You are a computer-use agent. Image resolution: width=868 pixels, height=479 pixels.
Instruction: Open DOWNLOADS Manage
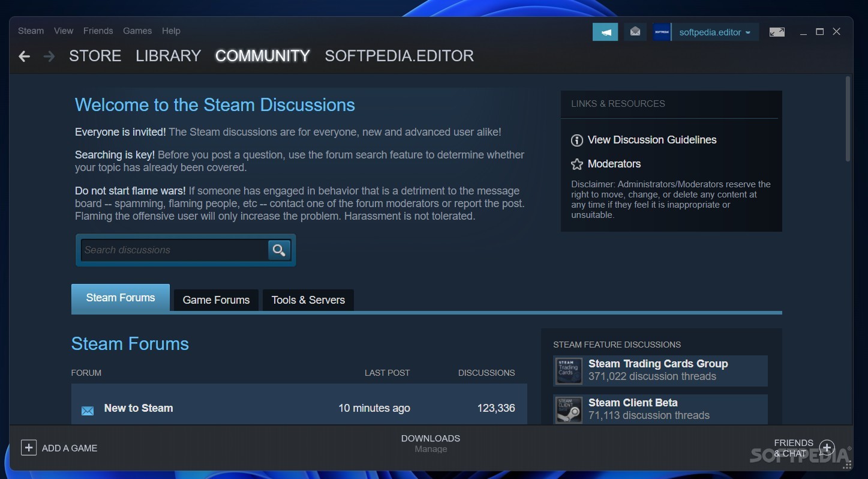431,443
